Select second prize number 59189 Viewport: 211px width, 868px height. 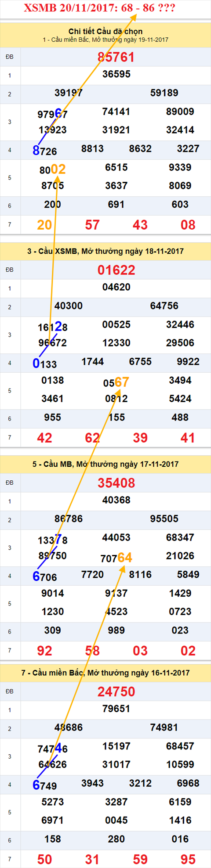(164, 93)
